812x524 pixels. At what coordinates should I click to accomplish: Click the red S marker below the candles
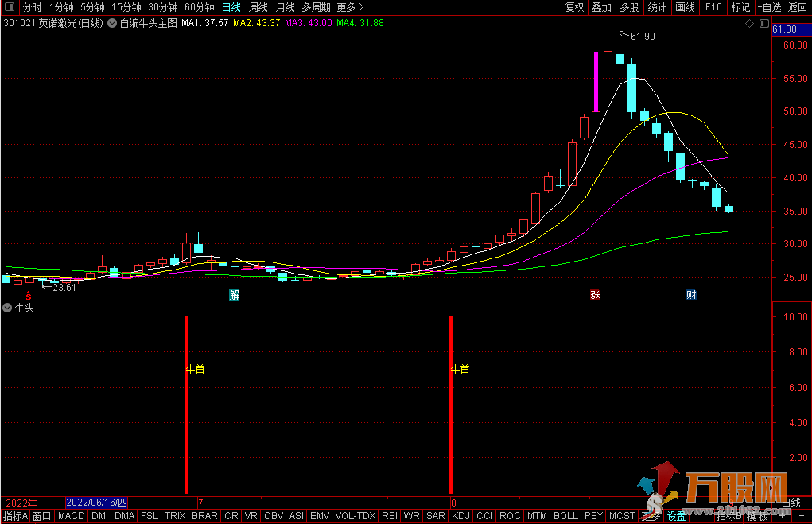29,296
